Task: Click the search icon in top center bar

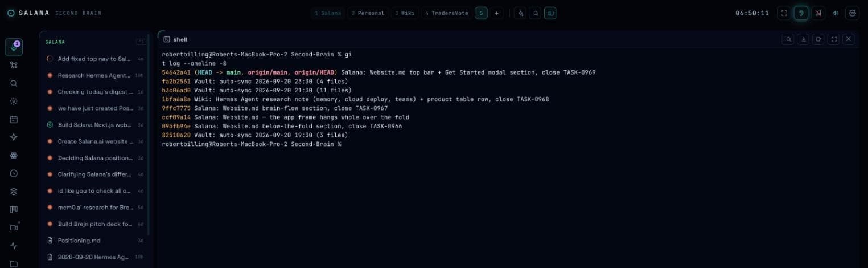Action: (x=535, y=13)
